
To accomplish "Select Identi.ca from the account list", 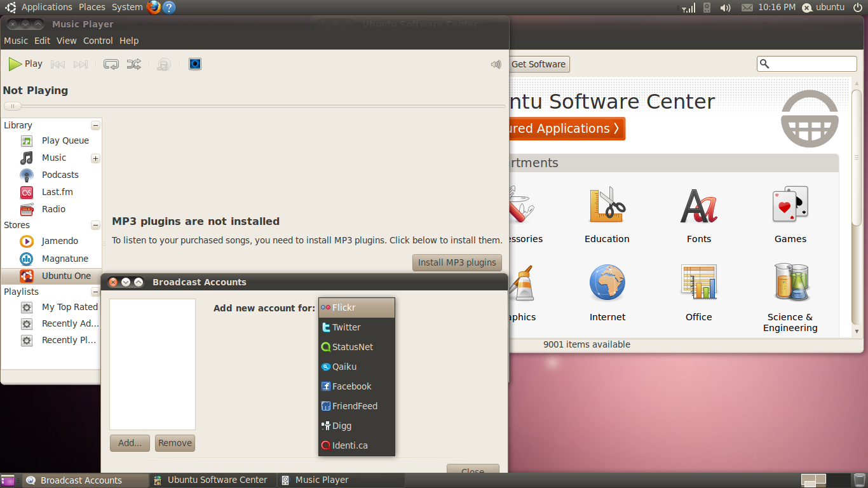I will click(x=356, y=445).
